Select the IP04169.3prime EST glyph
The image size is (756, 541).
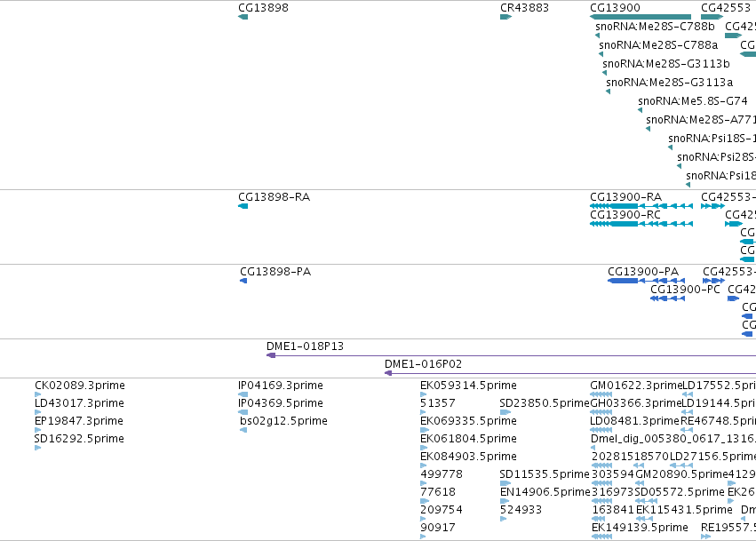(x=243, y=394)
